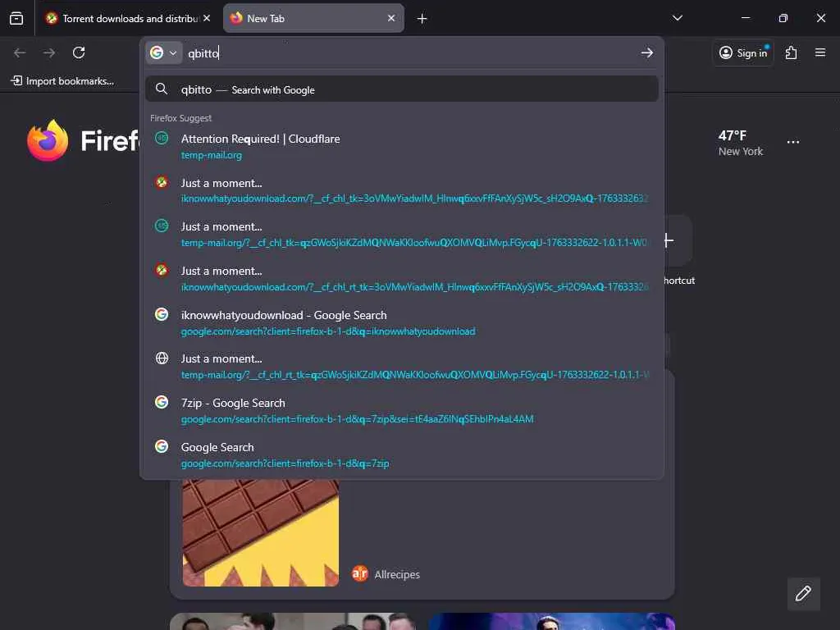The height and width of the screenshot is (630, 840).
Task: Select 7zip - Google Search suggestion
Action: coord(402,410)
